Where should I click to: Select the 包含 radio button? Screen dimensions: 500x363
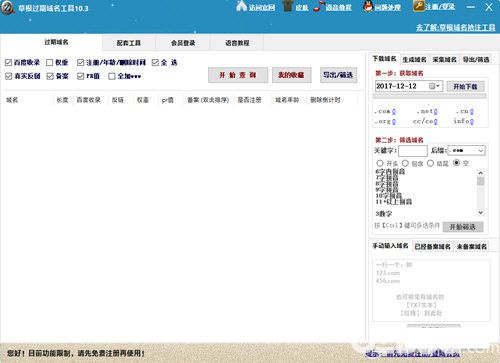click(405, 163)
